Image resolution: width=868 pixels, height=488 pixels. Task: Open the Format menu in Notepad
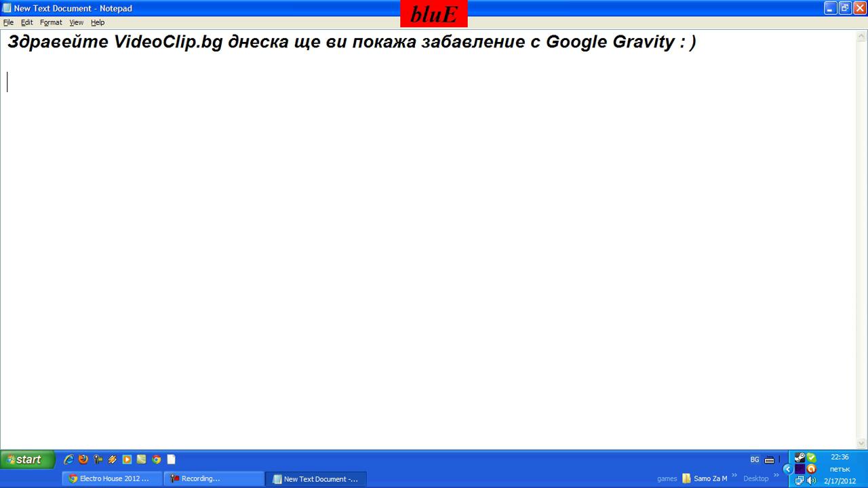[51, 22]
